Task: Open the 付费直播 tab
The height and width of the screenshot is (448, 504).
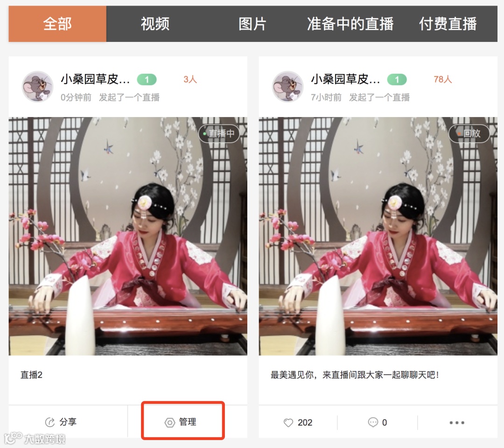Action: click(x=448, y=24)
